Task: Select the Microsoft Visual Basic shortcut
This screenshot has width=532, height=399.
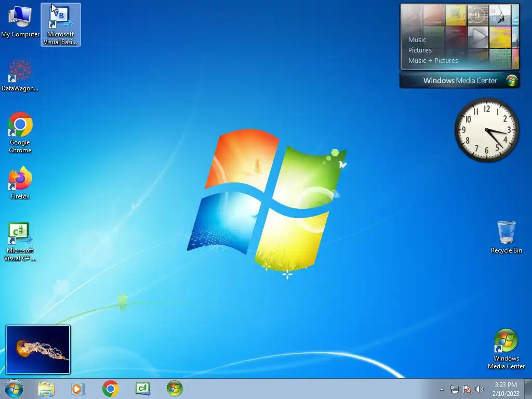Action: click(x=61, y=25)
